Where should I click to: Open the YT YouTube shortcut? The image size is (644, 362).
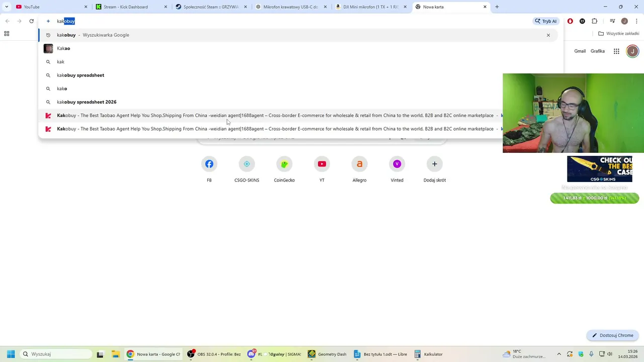pyautogui.click(x=322, y=170)
